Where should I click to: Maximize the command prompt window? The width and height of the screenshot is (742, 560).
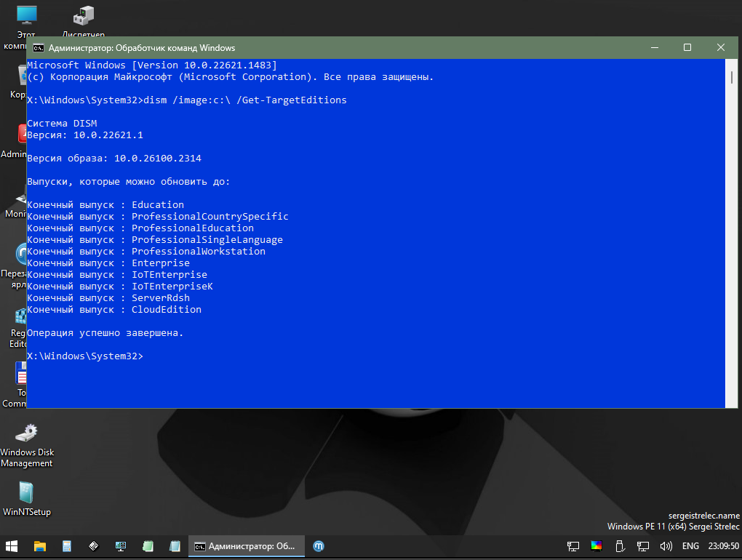click(687, 48)
